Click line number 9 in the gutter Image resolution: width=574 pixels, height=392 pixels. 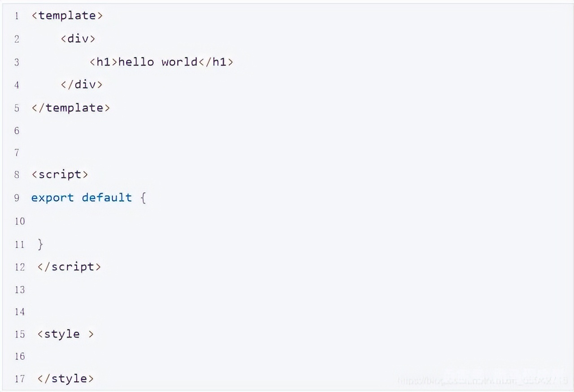click(x=17, y=198)
